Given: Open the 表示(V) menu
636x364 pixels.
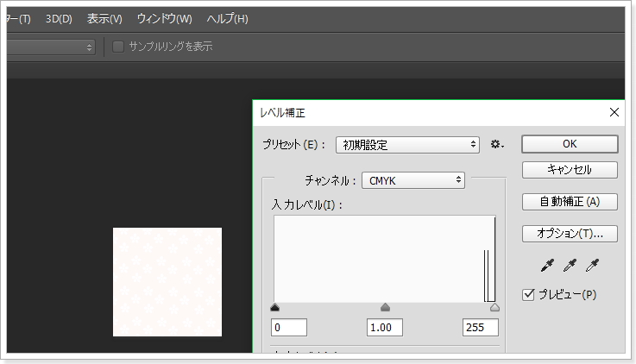Looking at the screenshot, I should 104,19.
